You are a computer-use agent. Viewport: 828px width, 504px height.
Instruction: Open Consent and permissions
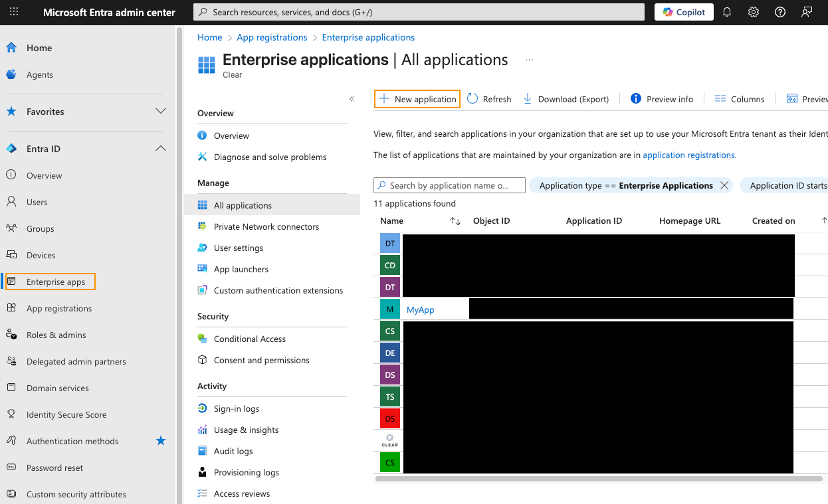click(x=262, y=360)
